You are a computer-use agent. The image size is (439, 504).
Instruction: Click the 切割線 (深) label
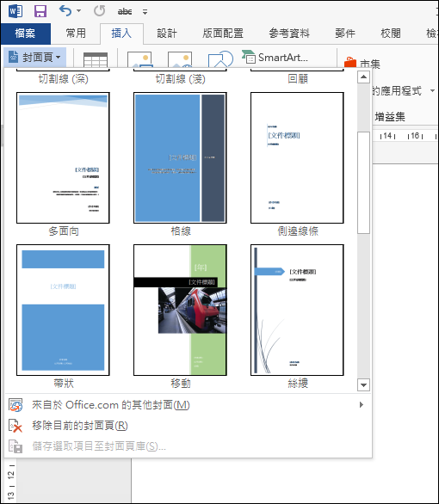[x=64, y=79]
